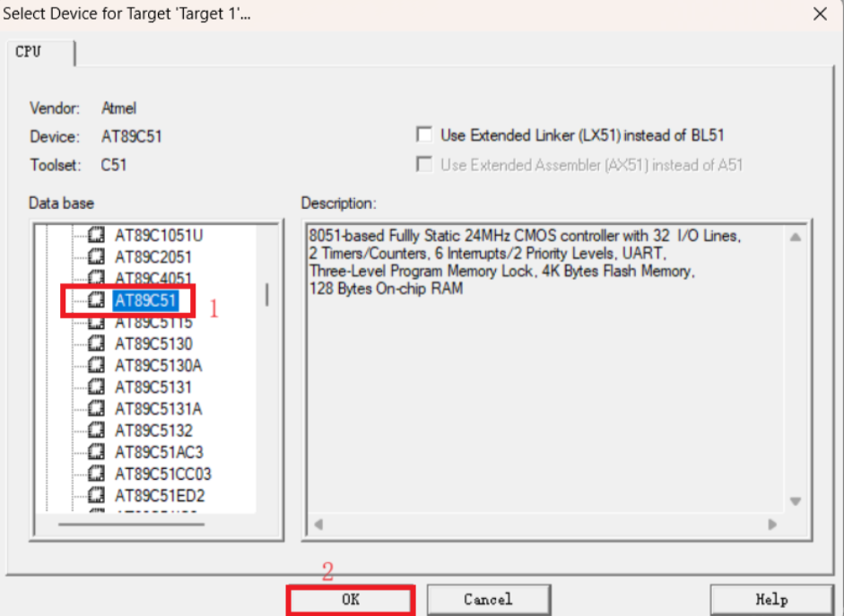The image size is (844, 616).
Task: Select AT89C51ED2 device entry
Action: click(x=160, y=496)
